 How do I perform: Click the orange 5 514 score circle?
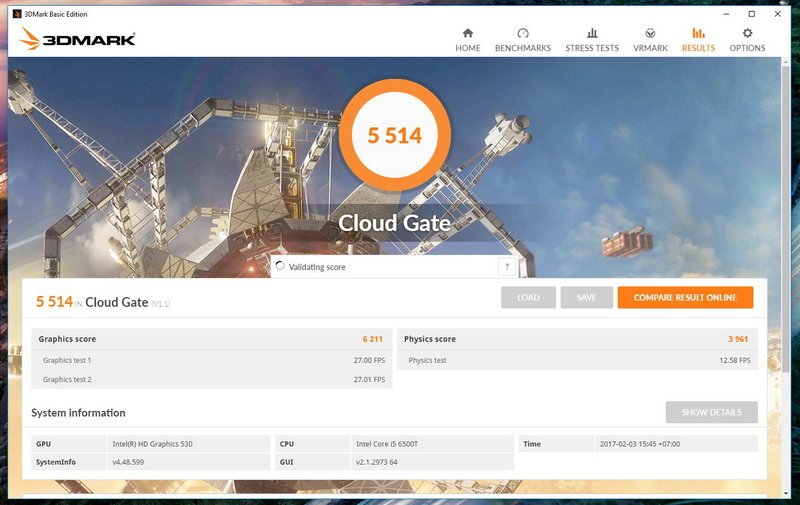(395, 136)
